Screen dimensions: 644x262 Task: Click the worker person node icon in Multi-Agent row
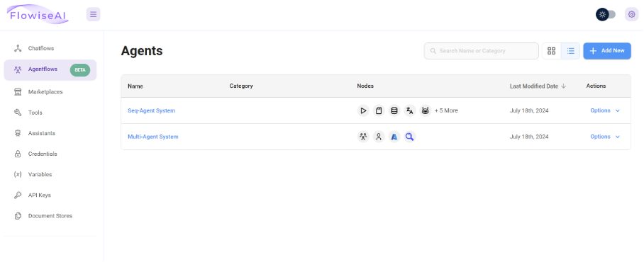tap(379, 137)
